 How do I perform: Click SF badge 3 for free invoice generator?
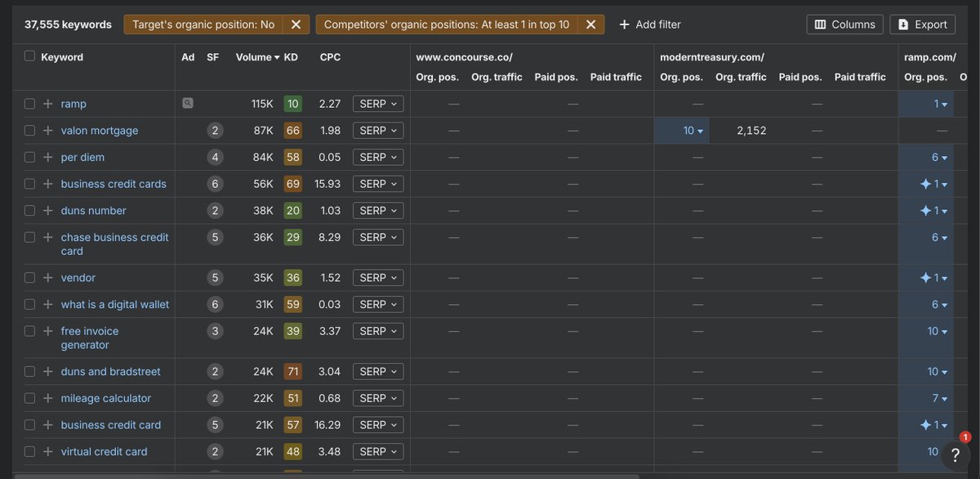[x=215, y=331]
